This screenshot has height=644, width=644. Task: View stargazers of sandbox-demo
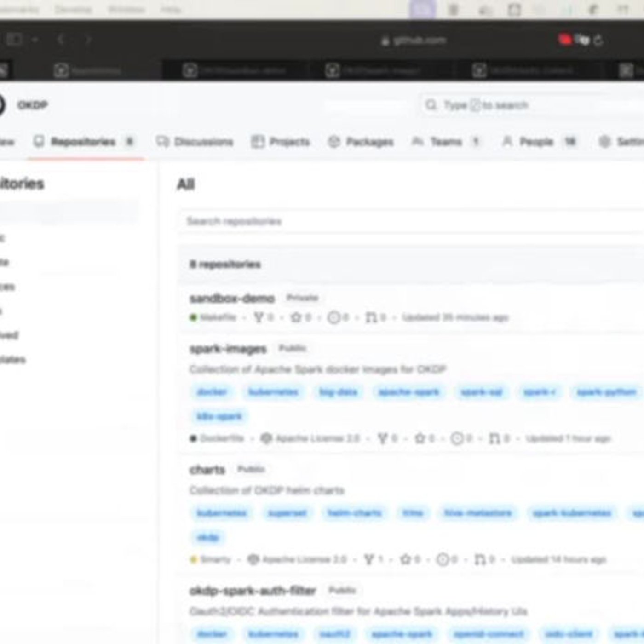(301, 317)
